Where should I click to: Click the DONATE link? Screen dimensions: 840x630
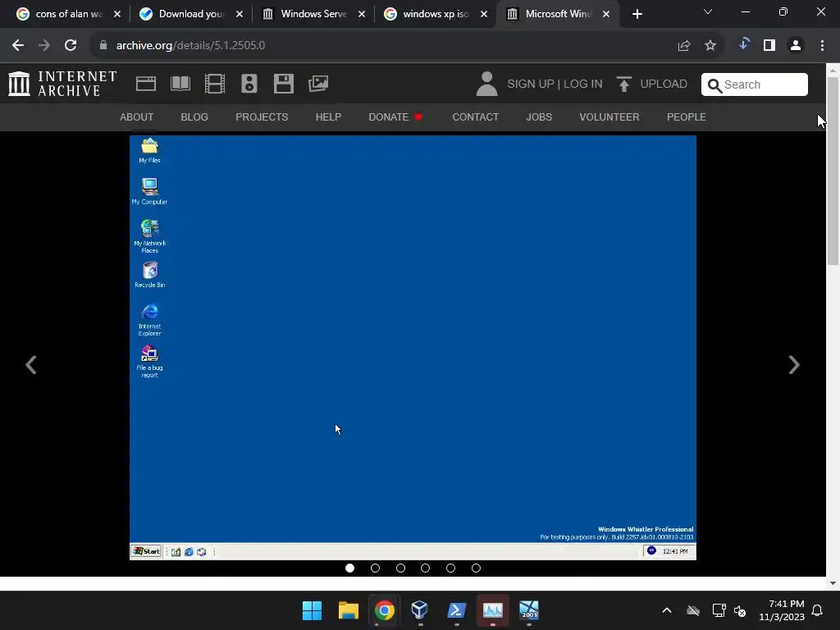[x=395, y=116]
